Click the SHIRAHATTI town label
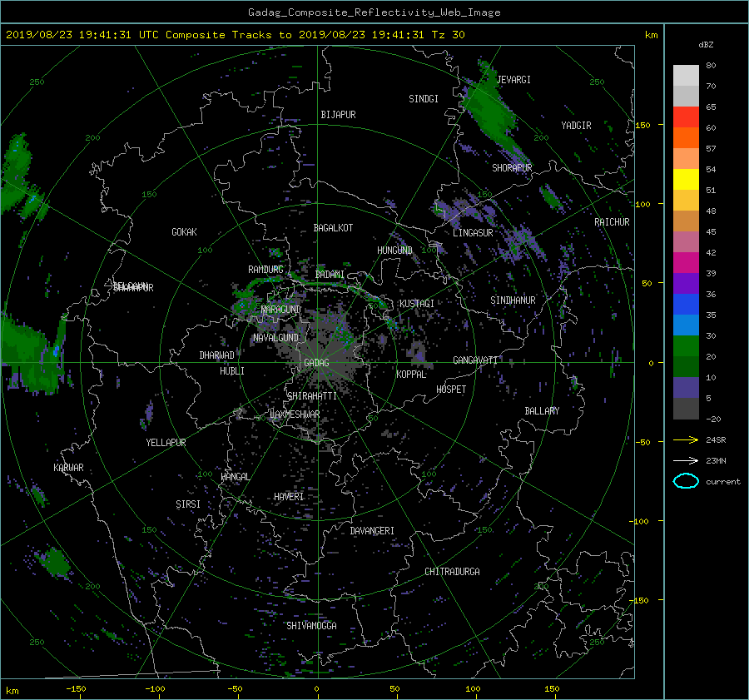 (x=312, y=396)
